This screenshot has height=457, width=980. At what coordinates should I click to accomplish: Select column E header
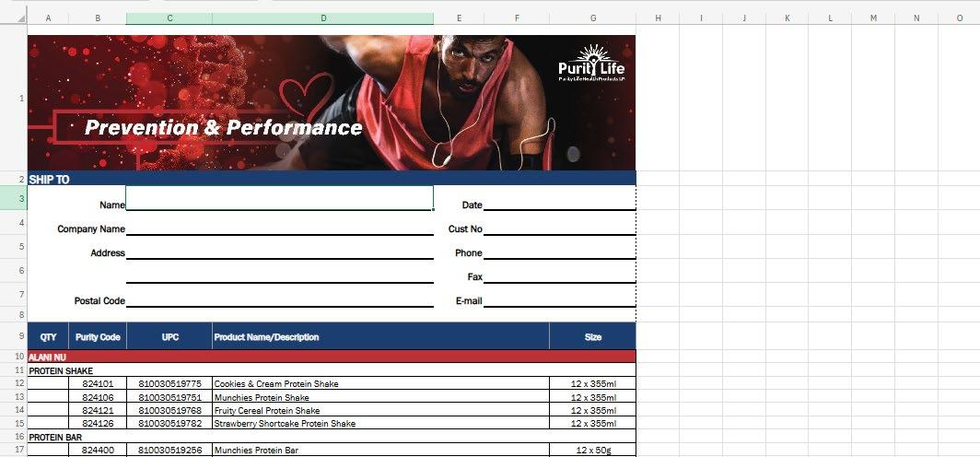point(459,18)
